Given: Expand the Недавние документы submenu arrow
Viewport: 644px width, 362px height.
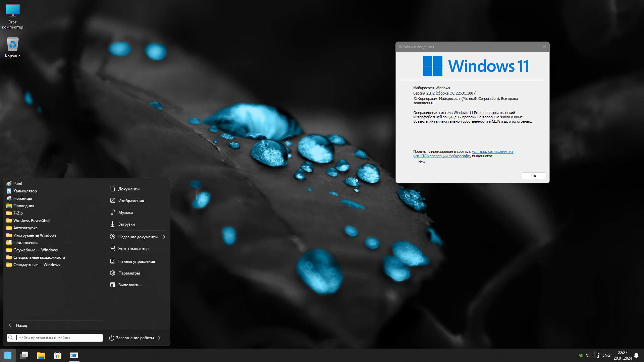Looking at the screenshot, I should [164, 237].
